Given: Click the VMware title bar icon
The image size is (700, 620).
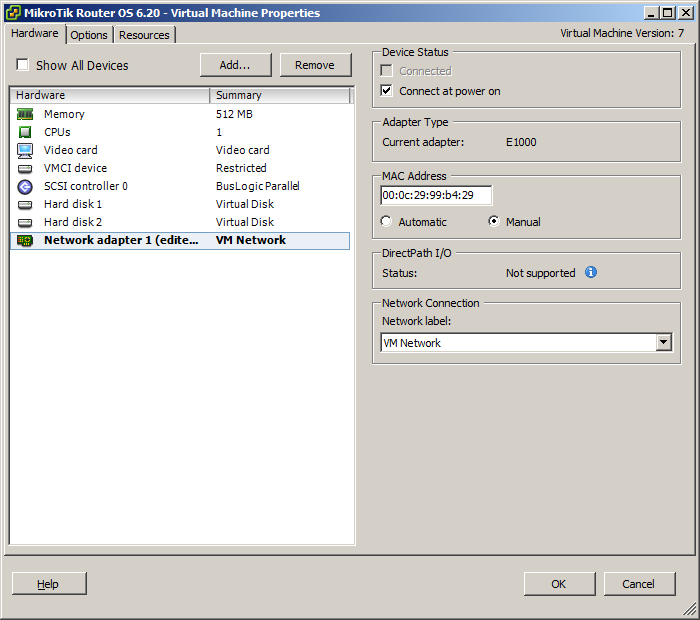Looking at the screenshot, I should [x=13, y=12].
